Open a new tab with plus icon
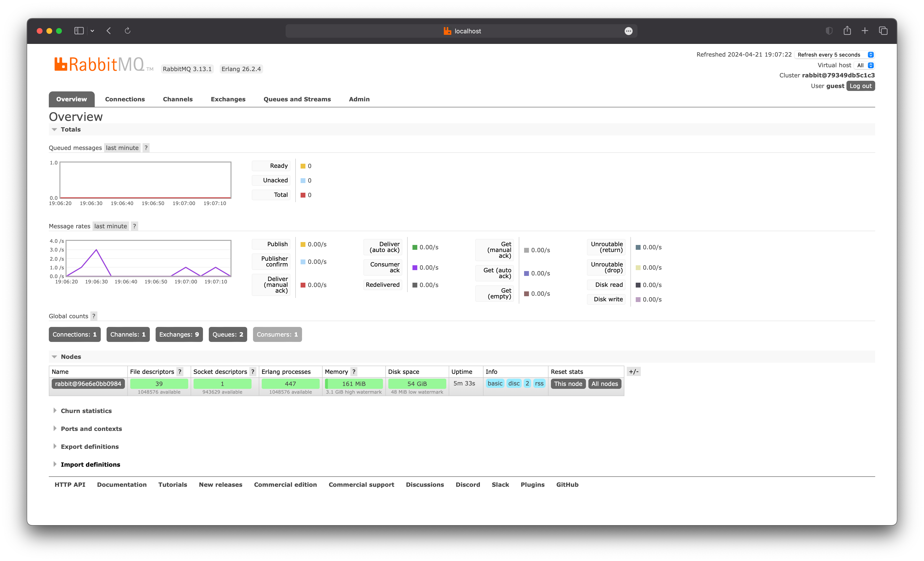Image resolution: width=924 pixels, height=561 pixels. (865, 31)
